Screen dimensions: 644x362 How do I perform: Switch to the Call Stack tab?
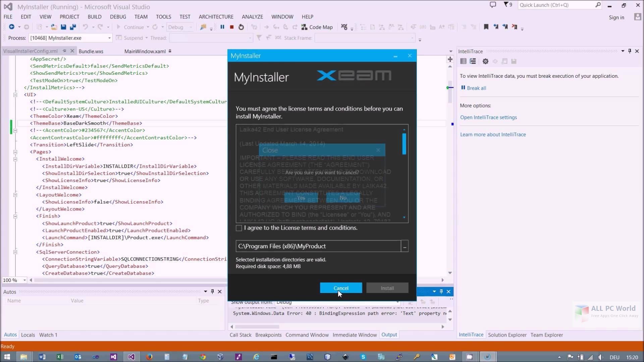click(240, 335)
